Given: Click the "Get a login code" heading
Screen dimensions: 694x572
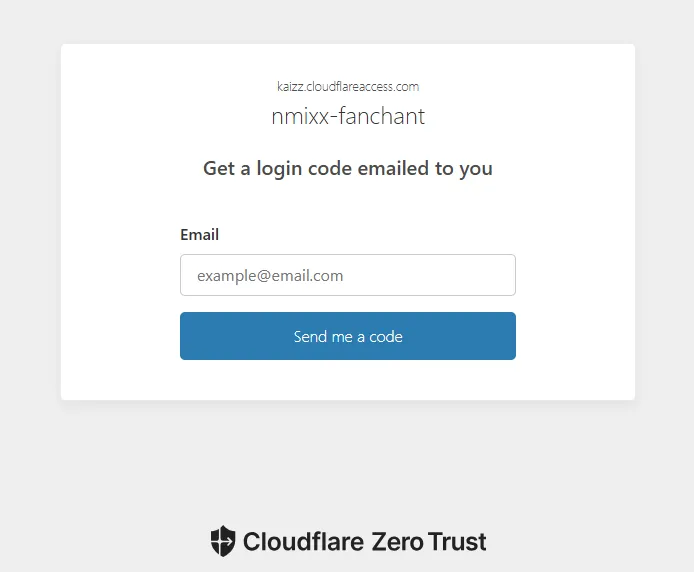Looking at the screenshot, I should [347, 168].
